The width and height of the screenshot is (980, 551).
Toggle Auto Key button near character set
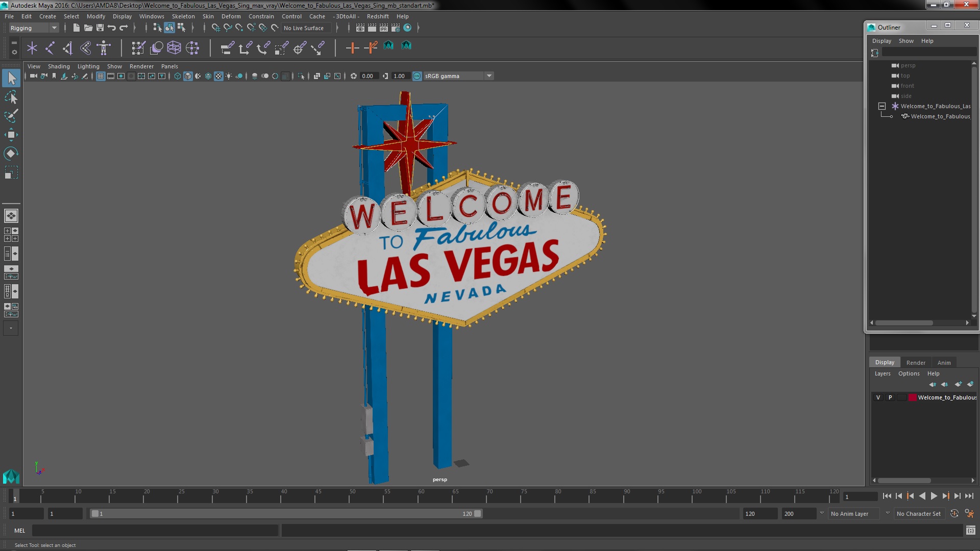(x=954, y=514)
